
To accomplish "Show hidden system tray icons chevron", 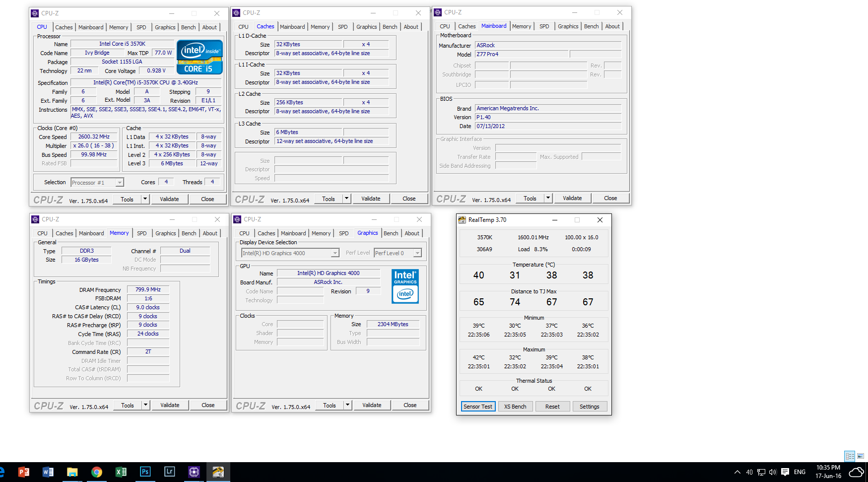I will pyautogui.click(x=737, y=472).
